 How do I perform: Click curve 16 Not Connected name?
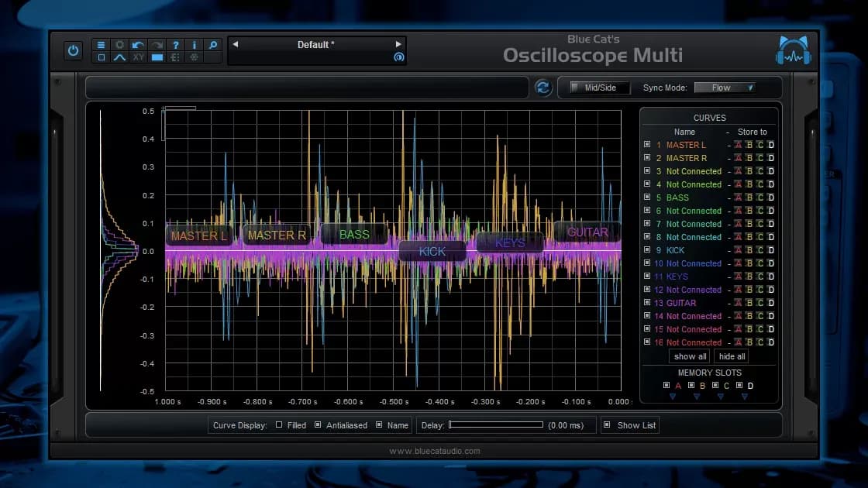tap(694, 342)
